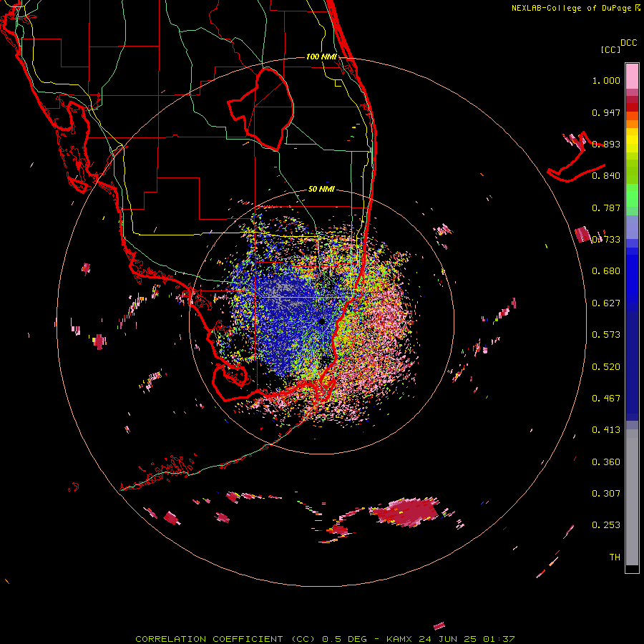This screenshot has height=644, width=644.
Task: Click the 0.840 legend value
Action: pyautogui.click(x=606, y=176)
